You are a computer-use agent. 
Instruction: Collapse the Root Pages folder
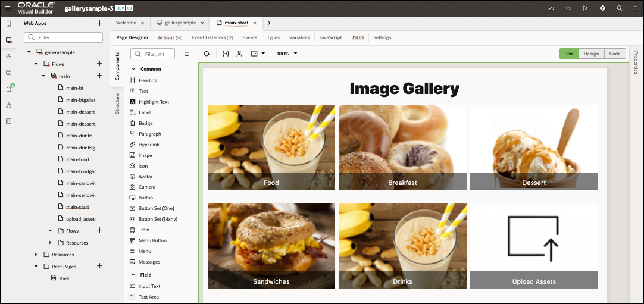coord(36,267)
